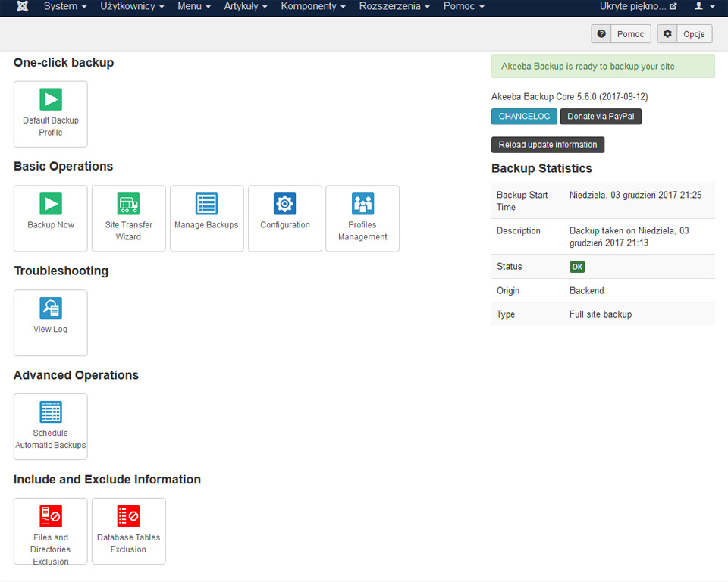The height and width of the screenshot is (582, 728).
Task: Click the external link icon beside Ukryte piękno
Action: pyautogui.click(x=673, y=7)
